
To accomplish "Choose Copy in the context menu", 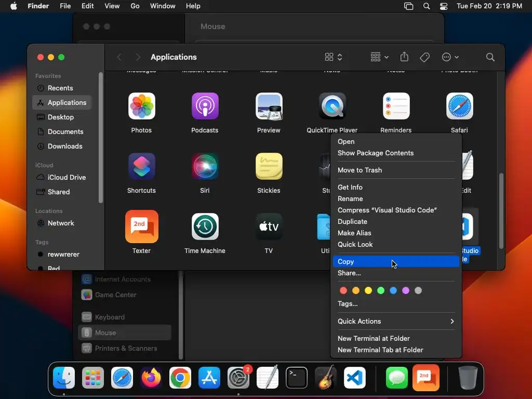I will point(396,262).
